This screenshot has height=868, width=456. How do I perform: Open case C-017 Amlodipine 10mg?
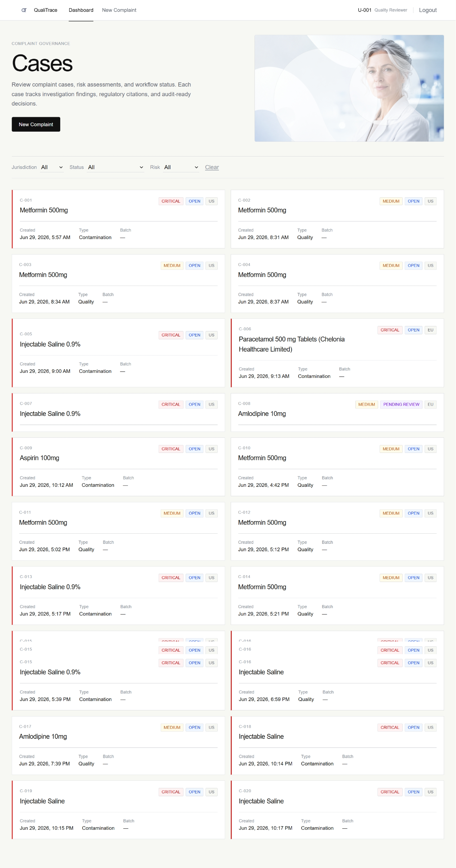point(118,745)
